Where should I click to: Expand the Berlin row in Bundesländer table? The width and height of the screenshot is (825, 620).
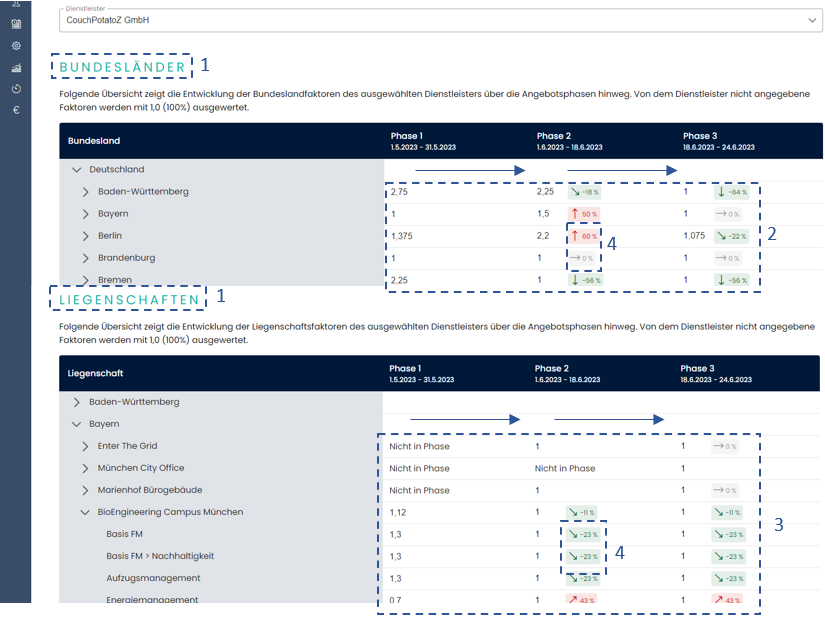pos(86,236)
